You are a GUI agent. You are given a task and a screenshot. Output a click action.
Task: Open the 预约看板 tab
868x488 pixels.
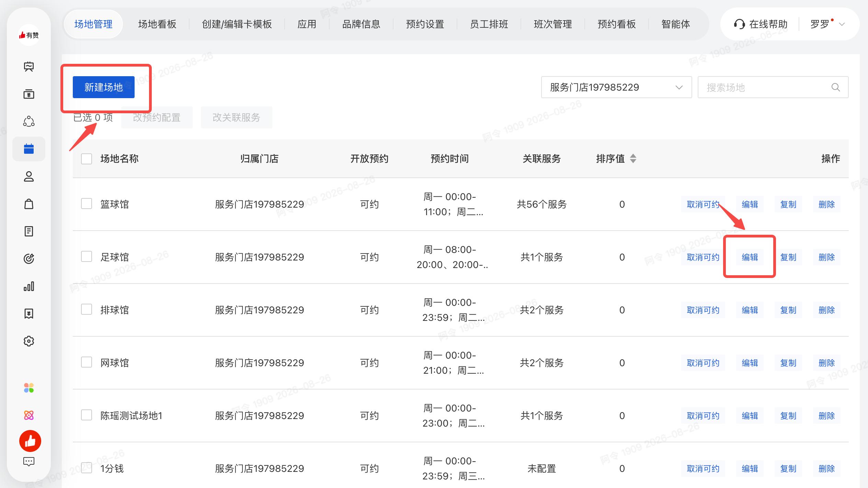click(x=617, y=24)
